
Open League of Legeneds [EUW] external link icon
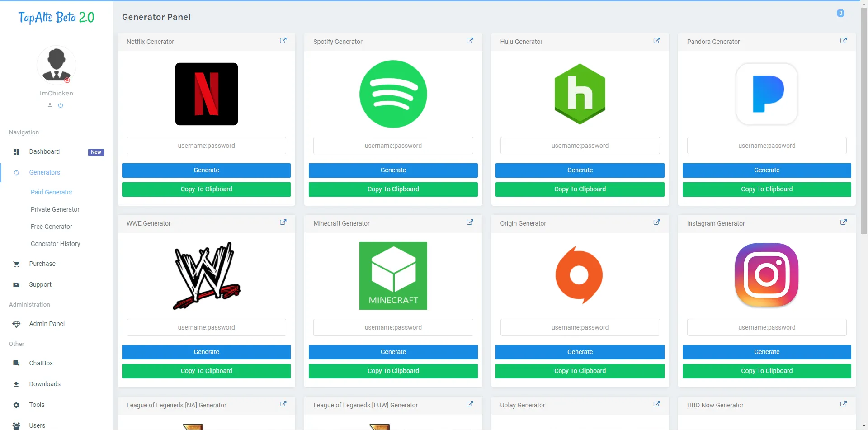point(470,404)
